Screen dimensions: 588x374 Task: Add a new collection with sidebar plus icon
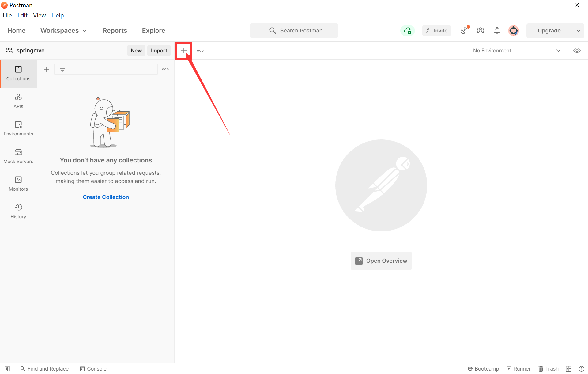47,69
